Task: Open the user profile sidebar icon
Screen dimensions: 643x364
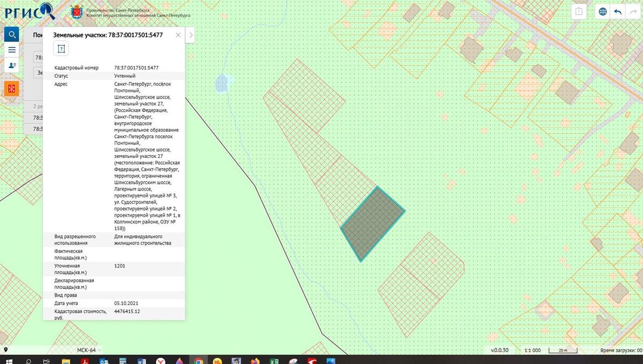Action: [x=12, y=65]
